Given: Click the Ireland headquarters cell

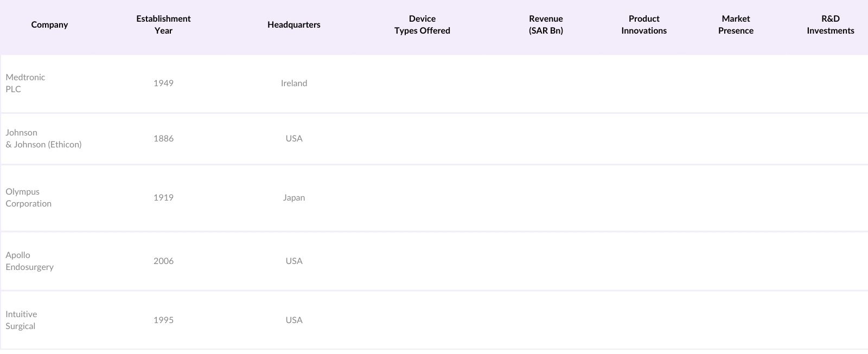Looking at the screenshot, I should (293, 83).
